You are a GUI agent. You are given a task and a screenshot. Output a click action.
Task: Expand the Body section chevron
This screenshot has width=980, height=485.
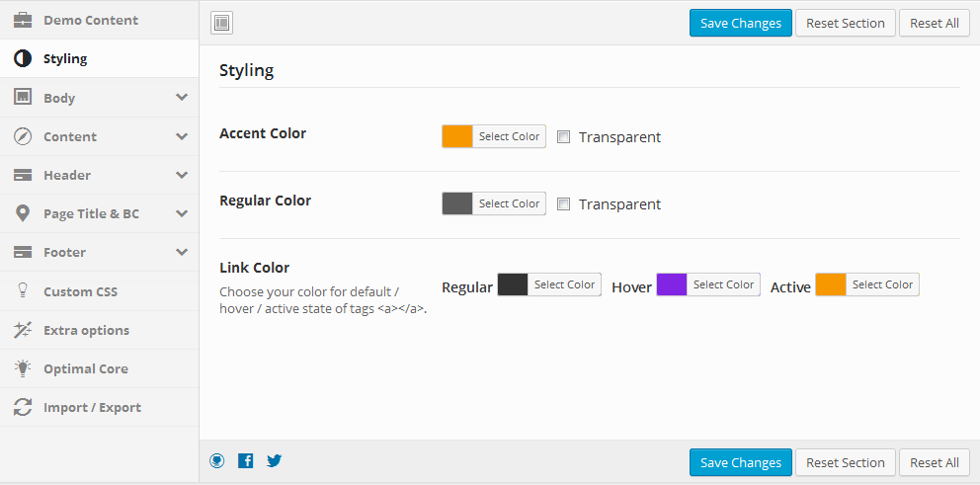click(182, 98)
